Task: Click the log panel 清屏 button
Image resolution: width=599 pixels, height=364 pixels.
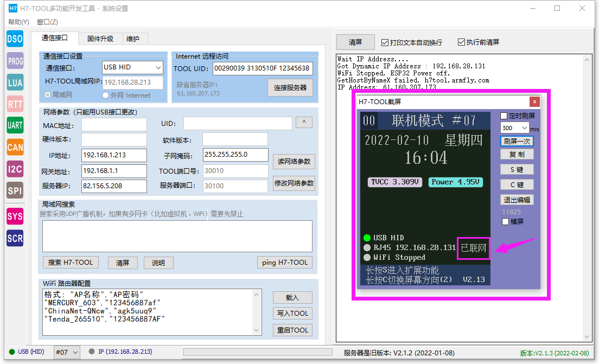Action: point(355,42)
